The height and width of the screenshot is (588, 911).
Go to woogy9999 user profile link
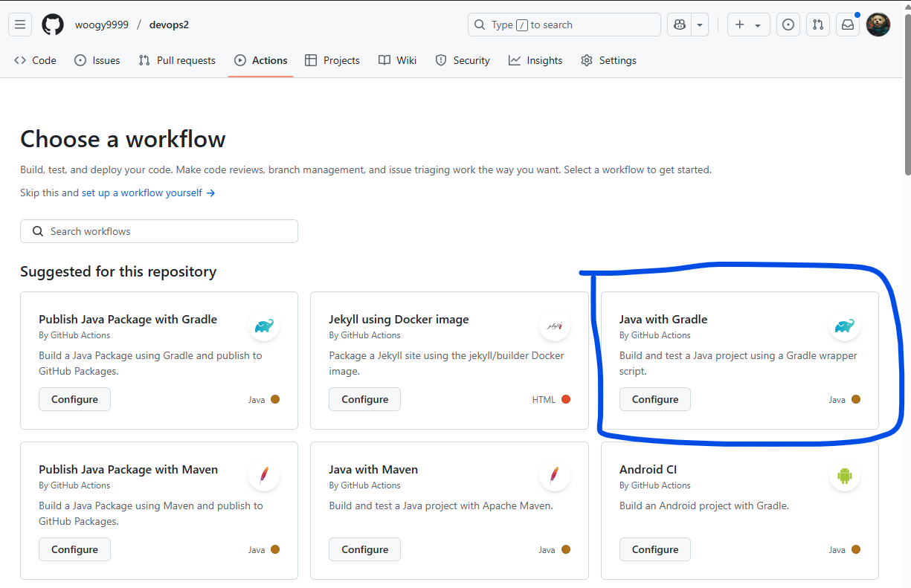coord(102,25)
